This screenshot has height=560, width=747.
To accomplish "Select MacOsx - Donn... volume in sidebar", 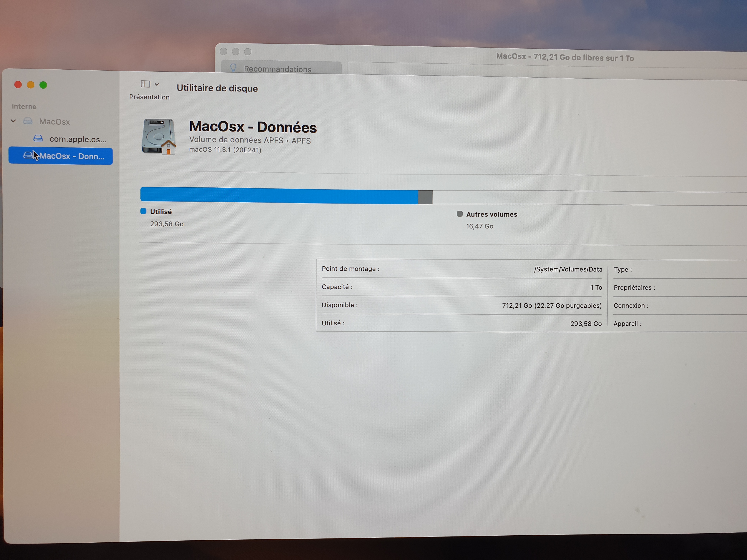I will (x=72, y=156).
